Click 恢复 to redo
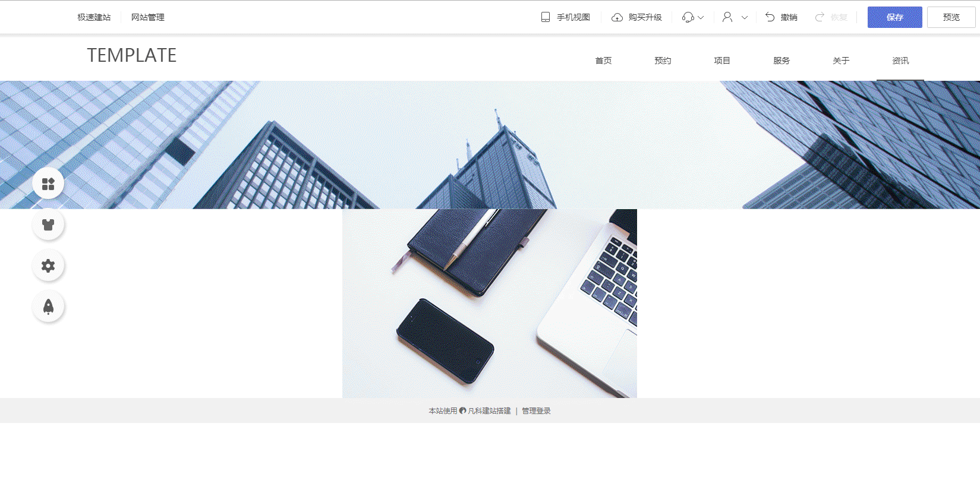Screen dimensions: 980x499 (x=839, y=17)
